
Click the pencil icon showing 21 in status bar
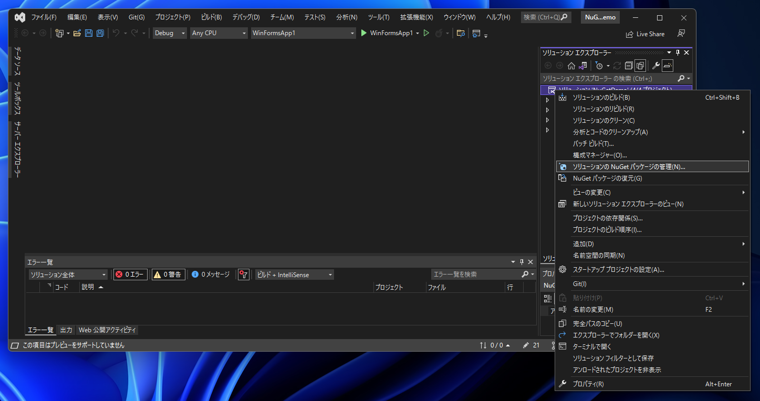coord(531,345)
